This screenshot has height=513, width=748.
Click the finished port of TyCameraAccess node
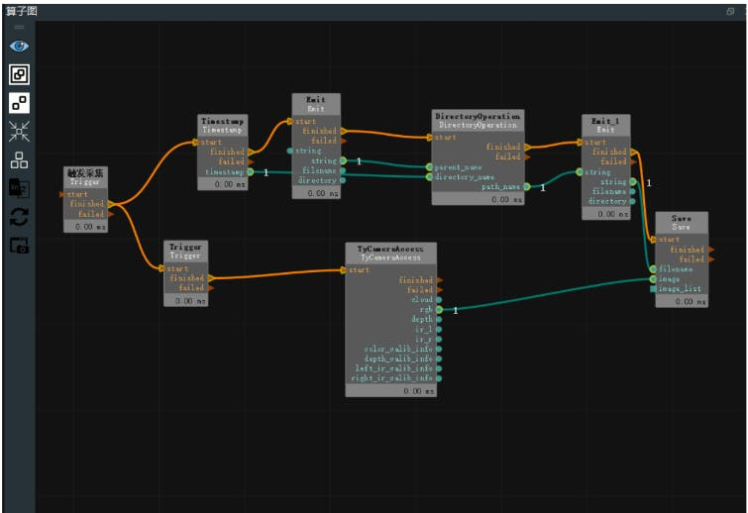pyautogui.click(x=439, y=280)
